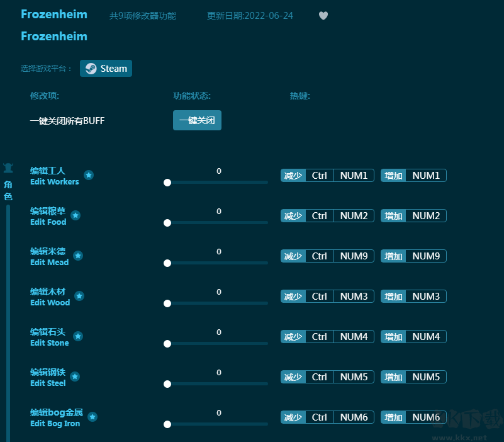This screenshot has width=504, height=442.
Task: Click the star icon beside Edit Steel
Action: pyautogui.click(x=75, y=377)
